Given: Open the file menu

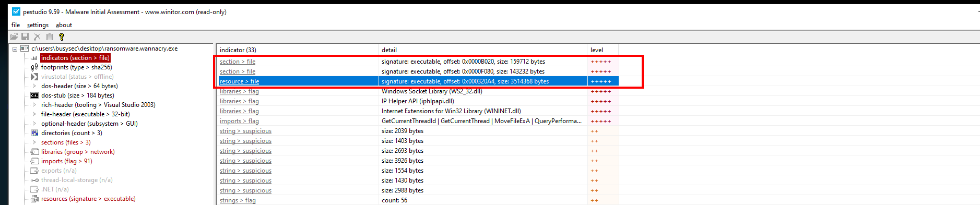Looking at the screenshot, I should [16, 25].
